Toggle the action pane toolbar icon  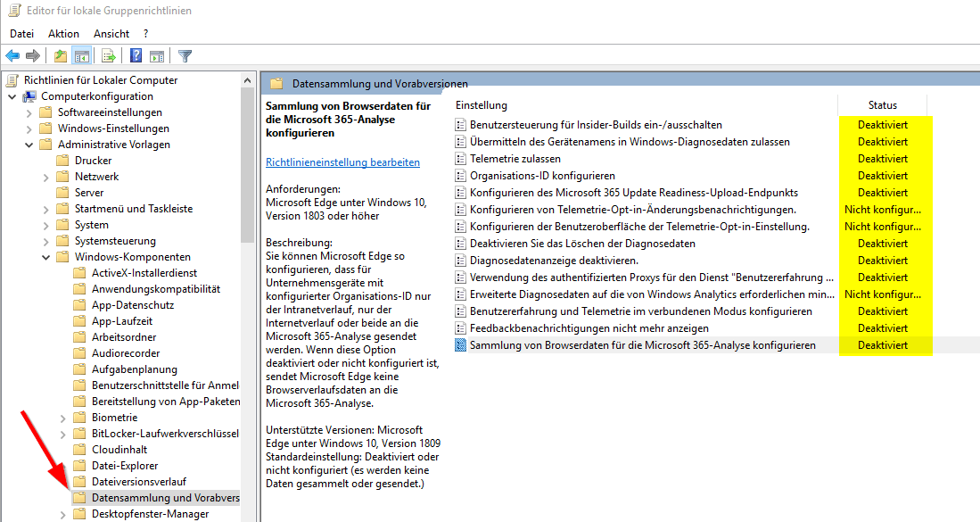(x=157, y=55)
